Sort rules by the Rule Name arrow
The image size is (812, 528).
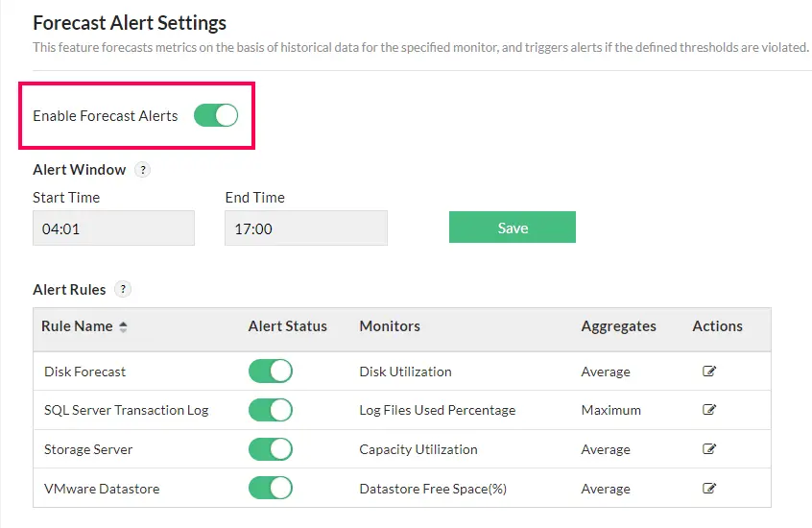pos(123,326)
